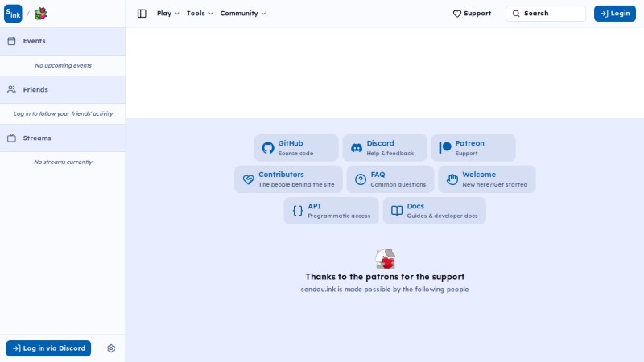This screenshot has width=644, height=362.
Task: Open API Programmatic access link
Action: click(331, 211)
